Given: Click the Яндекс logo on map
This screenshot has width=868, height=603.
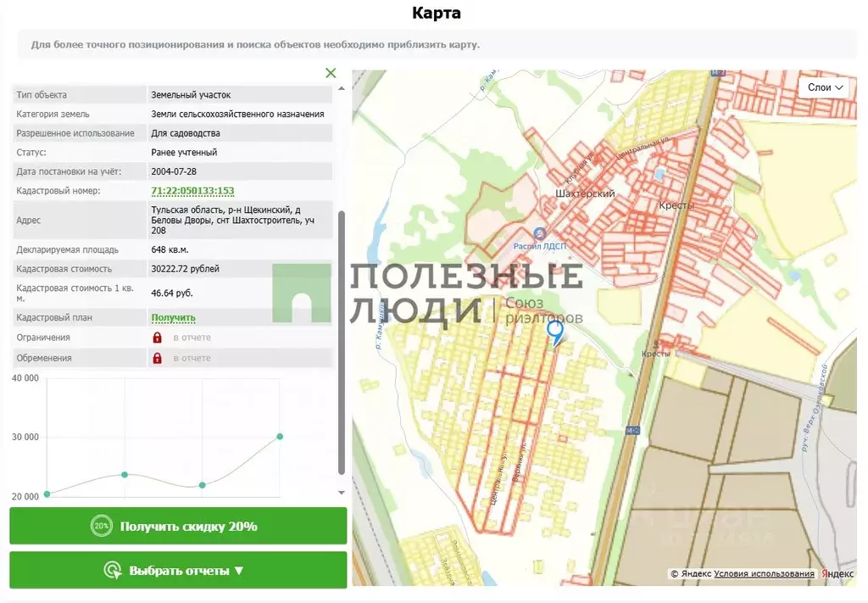Looking at the screenshot, I should [x=837, y=573].
